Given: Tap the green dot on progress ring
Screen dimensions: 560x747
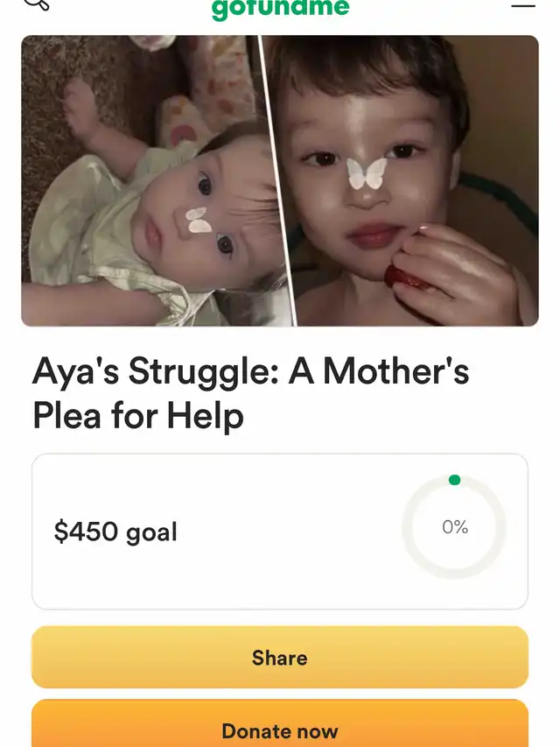Looking at the screenshot, I should pyautogui.click(x=455, y=480).
